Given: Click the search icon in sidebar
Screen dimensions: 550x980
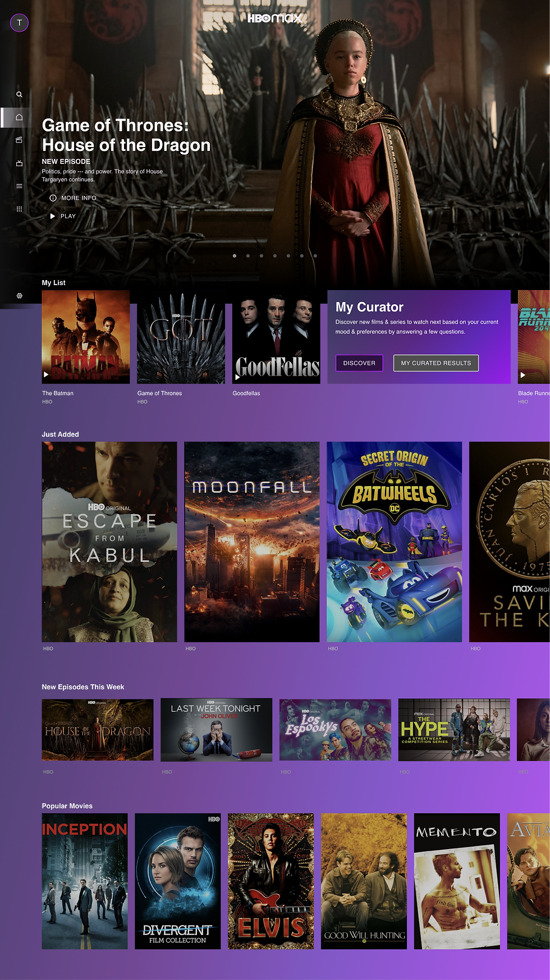Looking at the screenshot, I should click(19, 94).
